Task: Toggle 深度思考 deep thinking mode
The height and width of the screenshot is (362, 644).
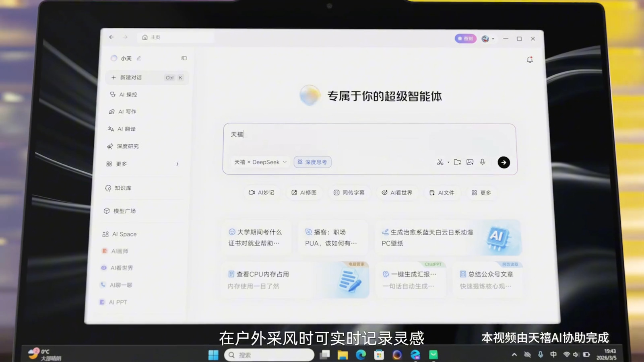Action: [x=312, y=162]
